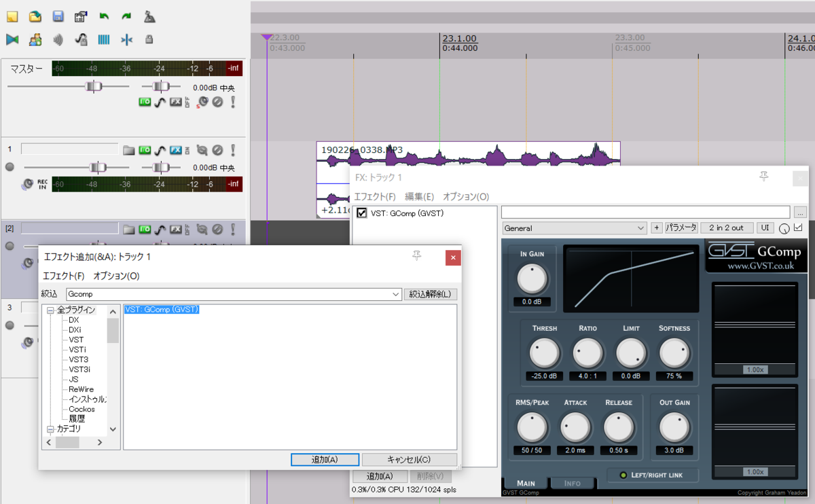Select JS in the plugin tree
Viewport: 815px width, 504px height.
tap(73, 379)
